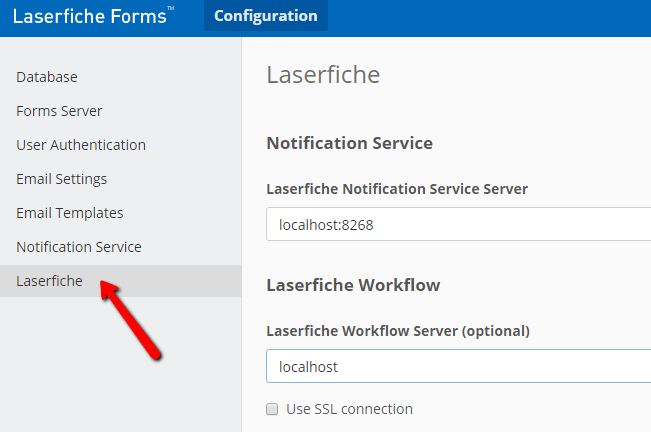Click the Laserfiche Workflow section heading
This screenshot has height=432, width=651.
[353, 285]
